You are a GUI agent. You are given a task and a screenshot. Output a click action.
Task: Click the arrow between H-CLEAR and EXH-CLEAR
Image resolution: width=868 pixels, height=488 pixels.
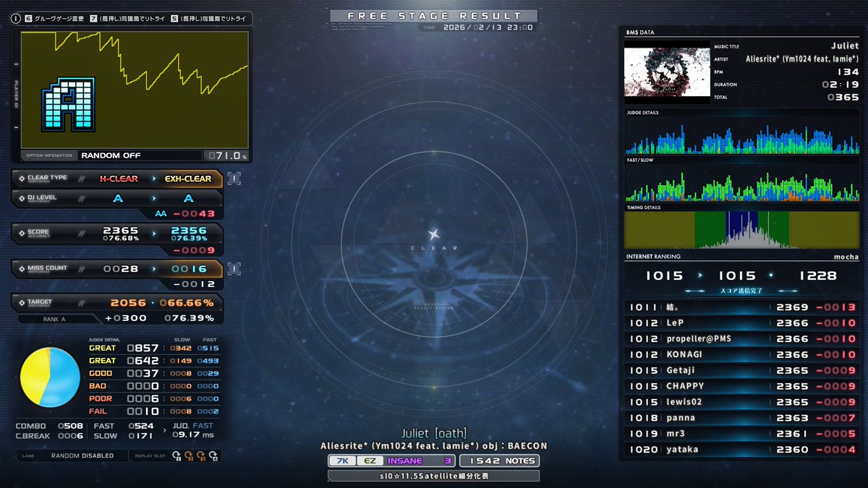[x=153, y=179]
